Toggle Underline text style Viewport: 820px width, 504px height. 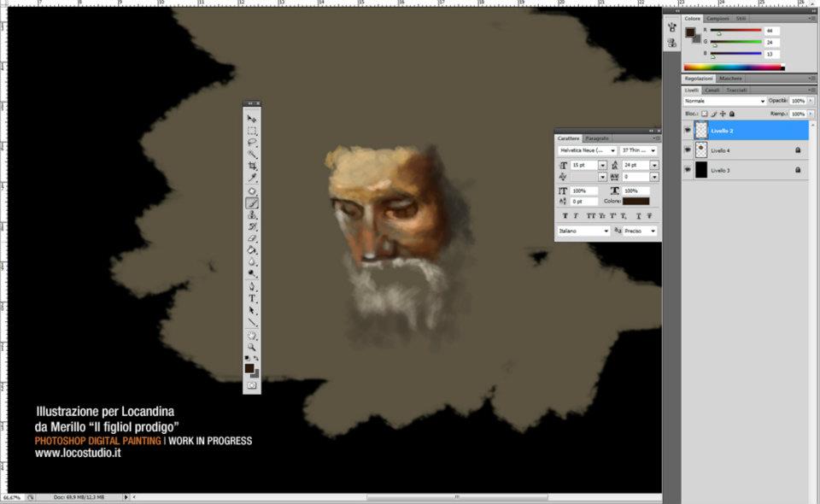(639, 215)
